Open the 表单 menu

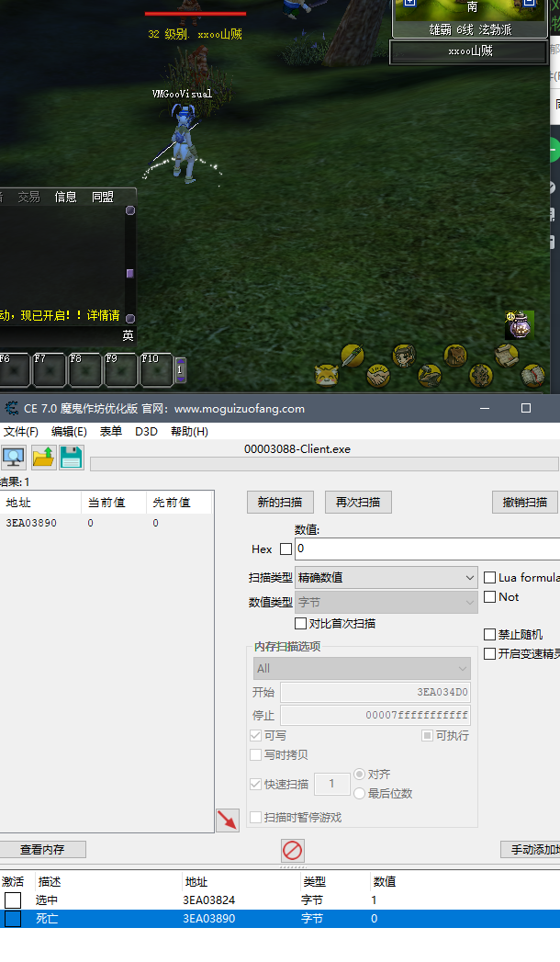(111, 431)
